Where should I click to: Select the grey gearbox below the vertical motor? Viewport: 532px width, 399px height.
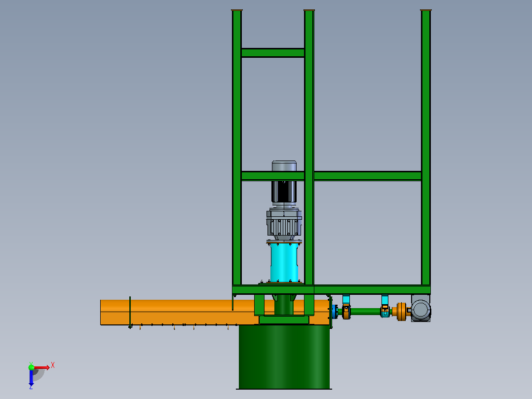pyautogui.click(x=284, y=223)
